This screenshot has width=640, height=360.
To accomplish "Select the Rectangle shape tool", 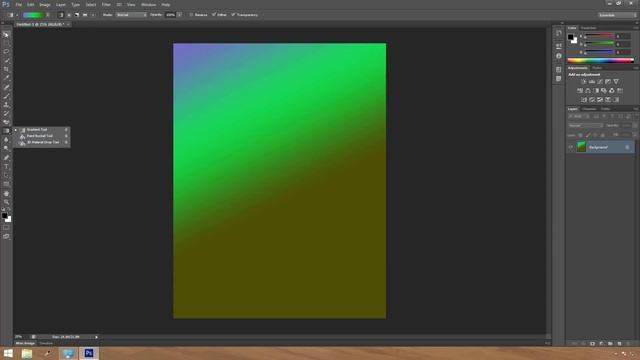I will 6,184.
